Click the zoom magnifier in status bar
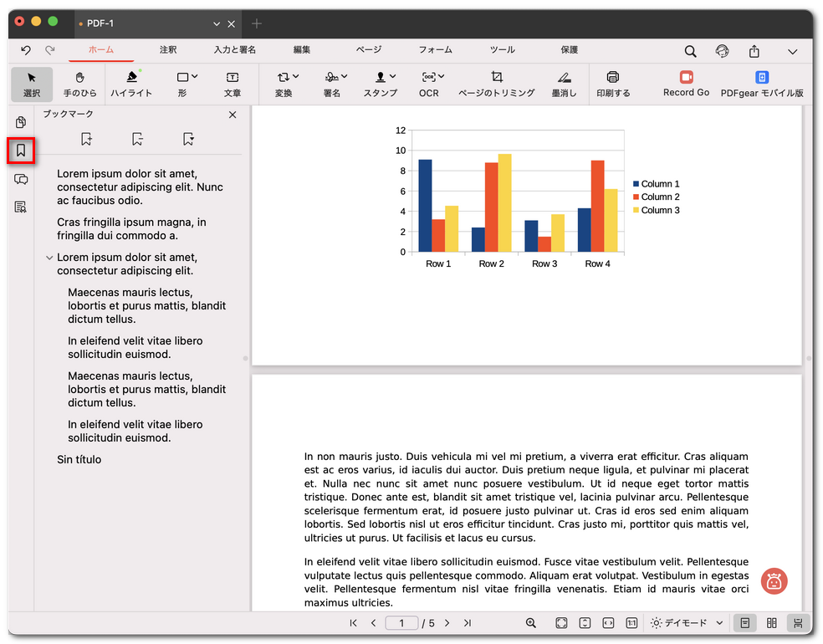Screen dimensions: 823x644 click(530, 623)
